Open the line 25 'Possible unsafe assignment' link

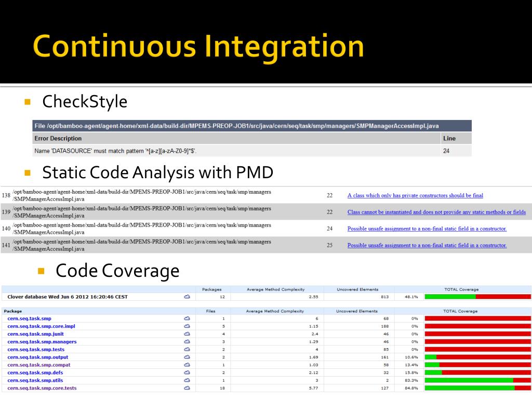(x=427, y=246)
